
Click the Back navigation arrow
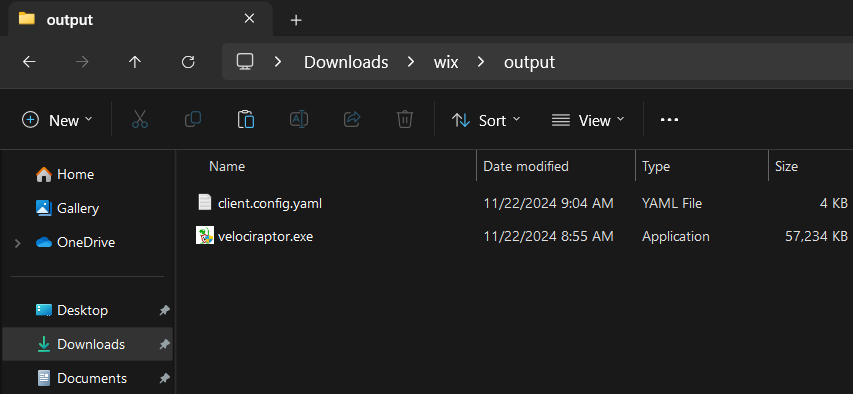(29, 62)
